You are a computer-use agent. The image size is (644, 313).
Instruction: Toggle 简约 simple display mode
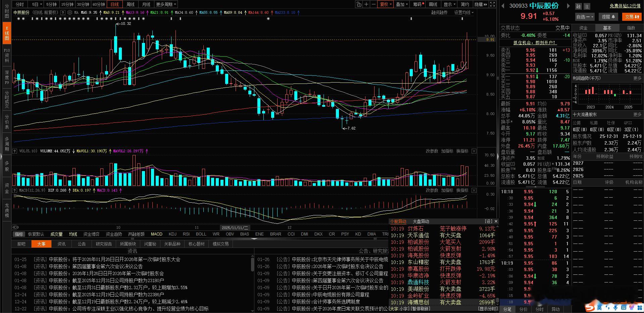[x=465, y=4]
